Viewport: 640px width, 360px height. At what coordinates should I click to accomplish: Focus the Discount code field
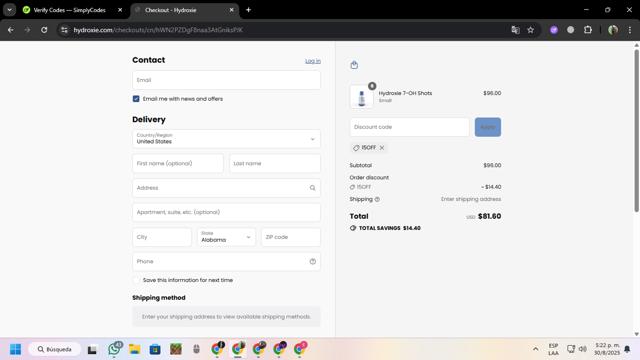click(x=409, y=127)
